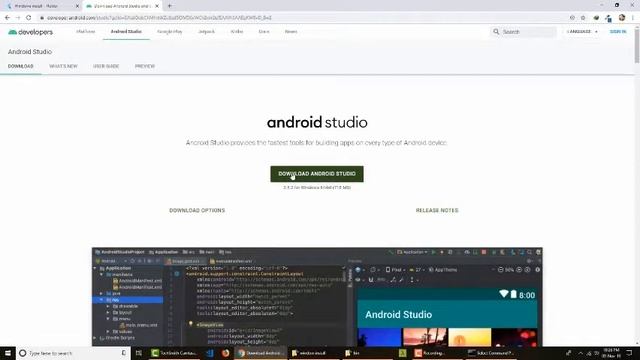Open VS Code from the taskbar
The image size is (640, 360).
tap(210, 353)
